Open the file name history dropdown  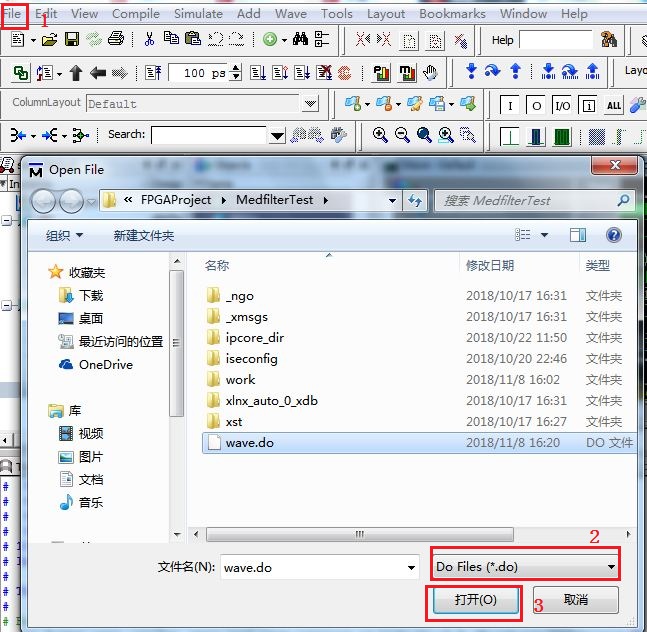point(411,568)
